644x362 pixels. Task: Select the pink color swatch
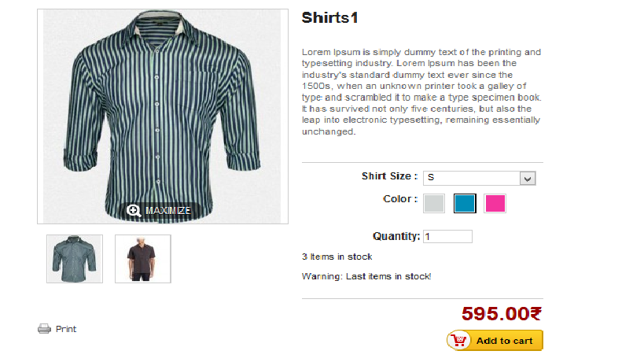point(495,203)
